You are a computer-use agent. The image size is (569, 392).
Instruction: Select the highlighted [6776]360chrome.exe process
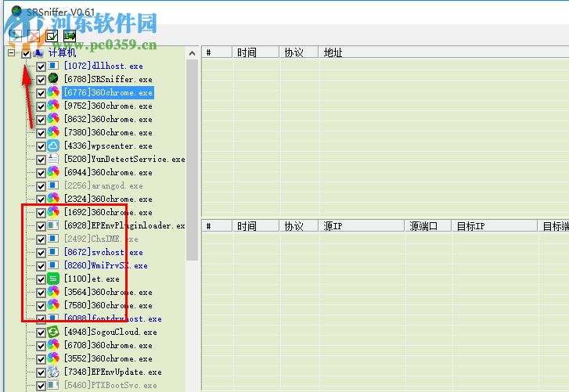click(x=108, y=92)
